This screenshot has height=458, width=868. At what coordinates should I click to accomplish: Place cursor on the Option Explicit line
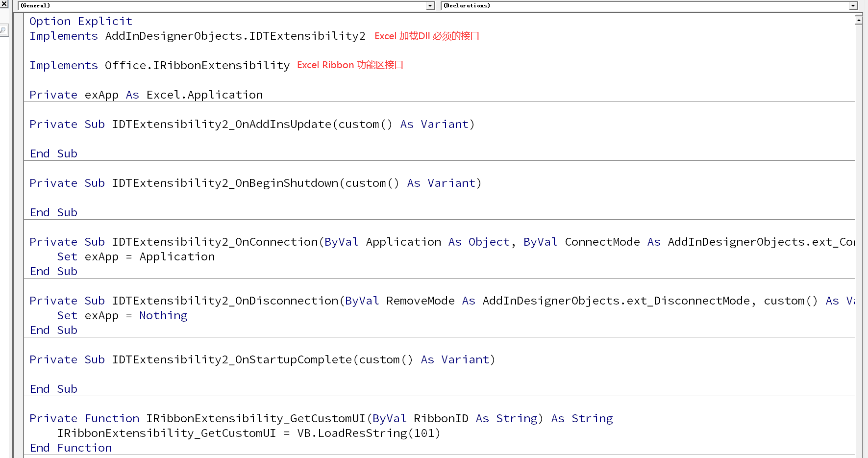click(80, 21)
